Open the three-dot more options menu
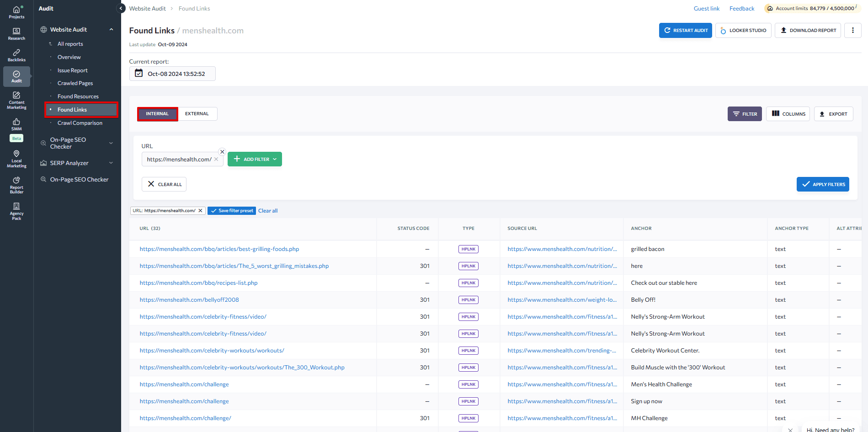868x432 pixels. [852, 31]
